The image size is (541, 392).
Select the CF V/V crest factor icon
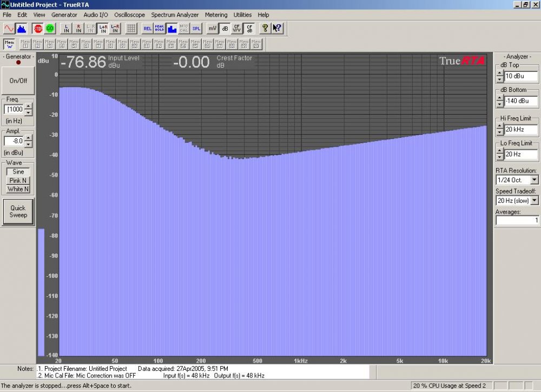pos(237,28)
